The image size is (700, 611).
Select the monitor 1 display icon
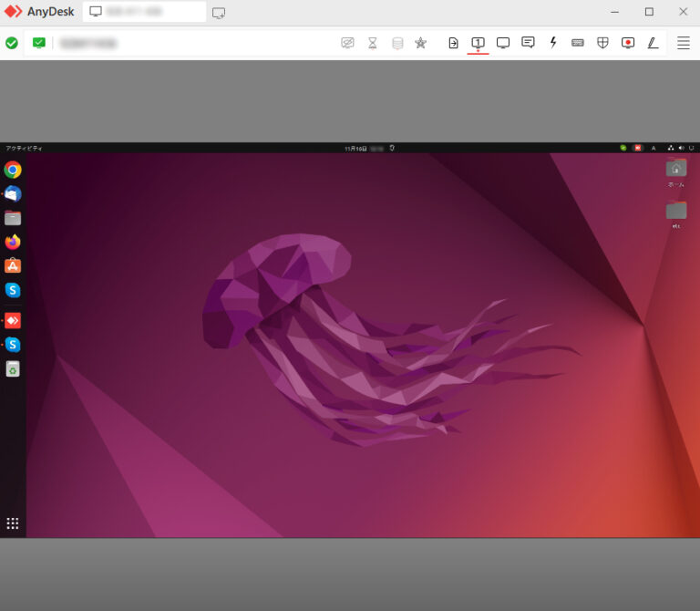pyautogui.click(x=479, y=44)
